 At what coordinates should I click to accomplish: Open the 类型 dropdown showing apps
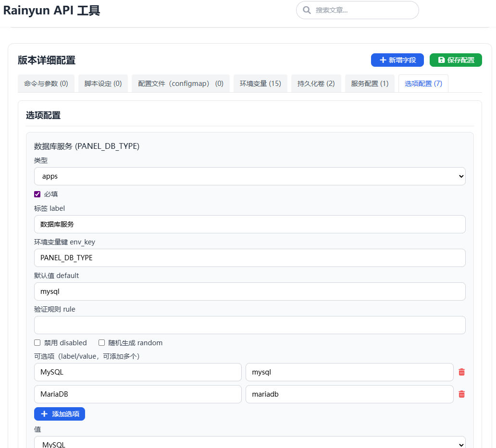tap(249, 176)
